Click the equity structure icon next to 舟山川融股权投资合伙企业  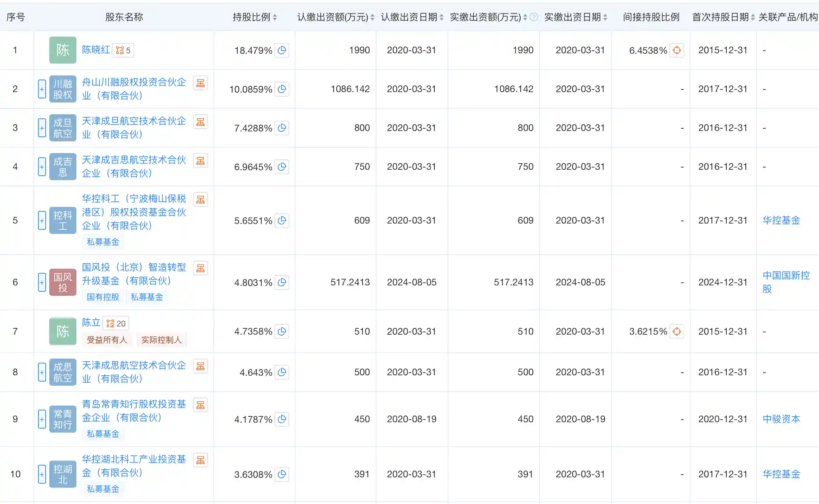(x=200, y=83)
